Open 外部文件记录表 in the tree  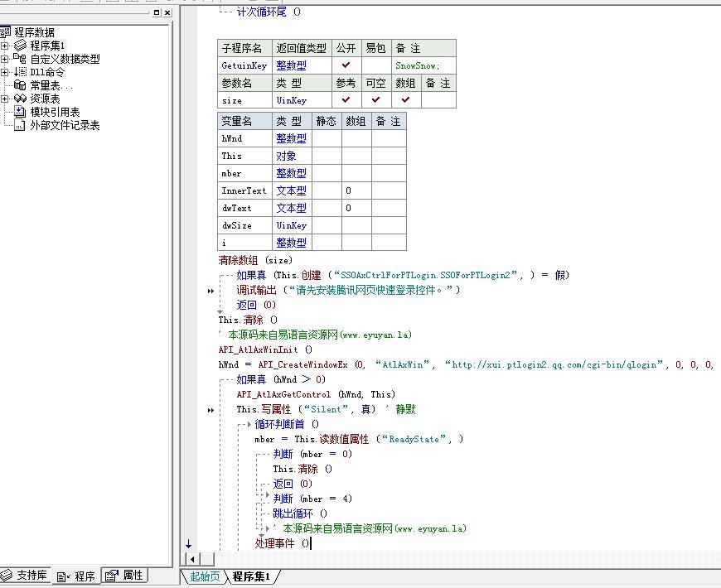pos(65,125)
